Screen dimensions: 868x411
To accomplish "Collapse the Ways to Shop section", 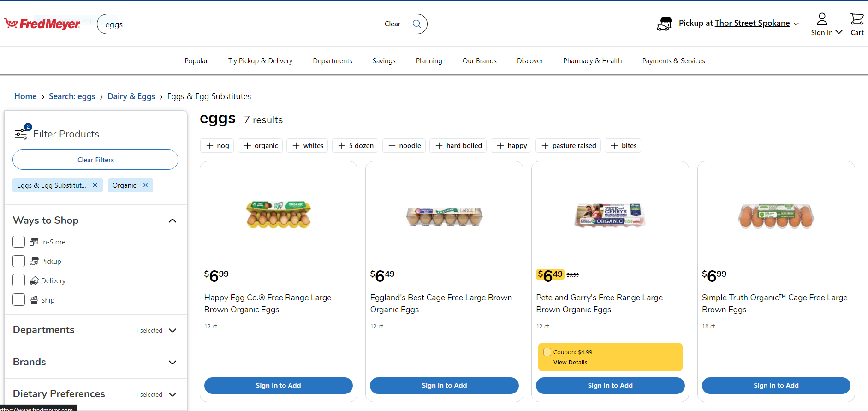I will point(172,220).
